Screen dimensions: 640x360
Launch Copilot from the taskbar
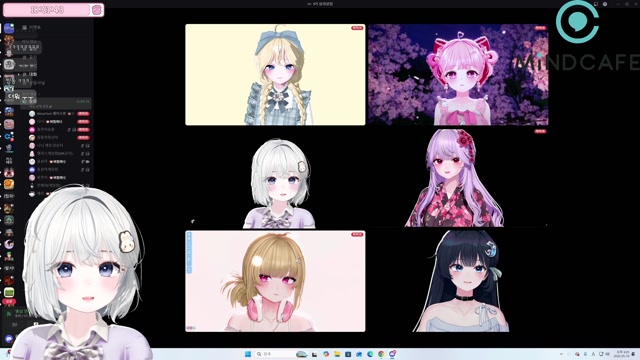(x=326, y=354)
